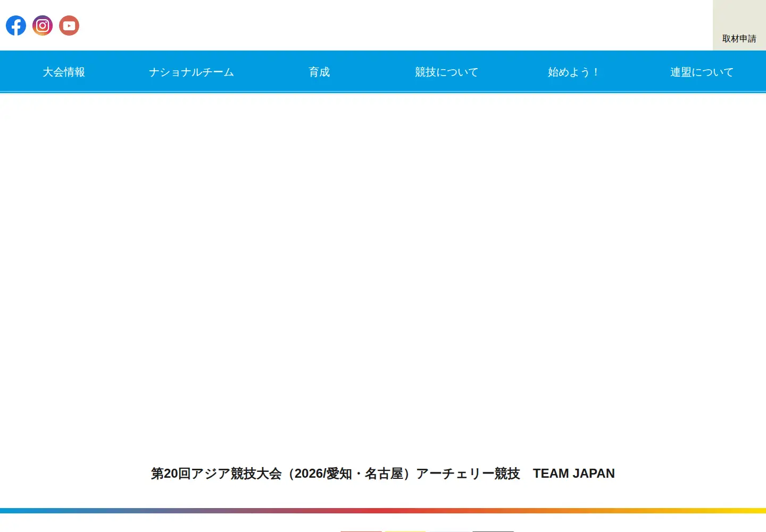Open the 連盟について menu
This screenshot has width=766, height=532.
[x=702, y=72]
